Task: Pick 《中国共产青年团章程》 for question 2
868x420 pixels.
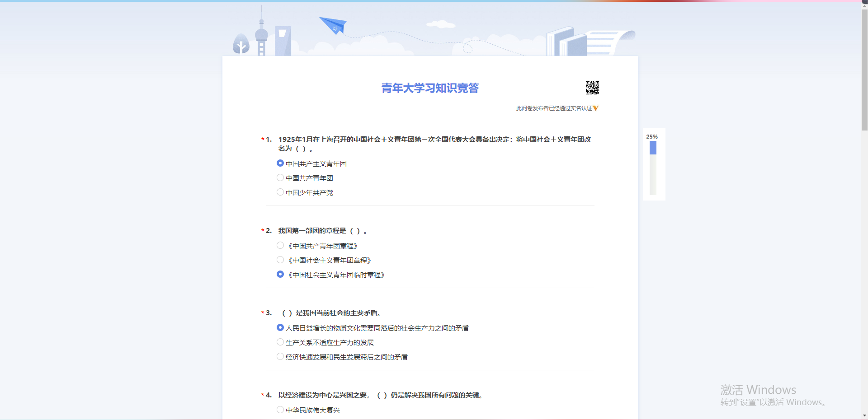Action: (280, 246)
